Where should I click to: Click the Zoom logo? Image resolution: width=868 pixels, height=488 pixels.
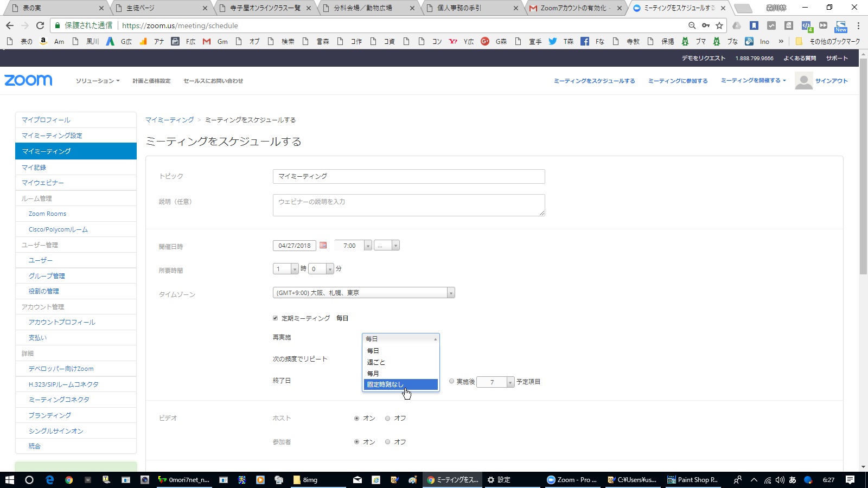tap(28, 80)
